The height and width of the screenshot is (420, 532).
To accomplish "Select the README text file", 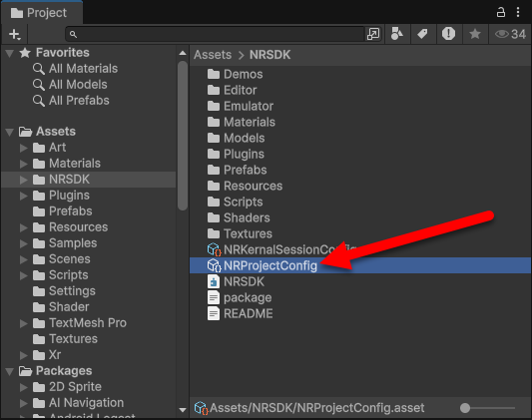I will tap(241, 313).
